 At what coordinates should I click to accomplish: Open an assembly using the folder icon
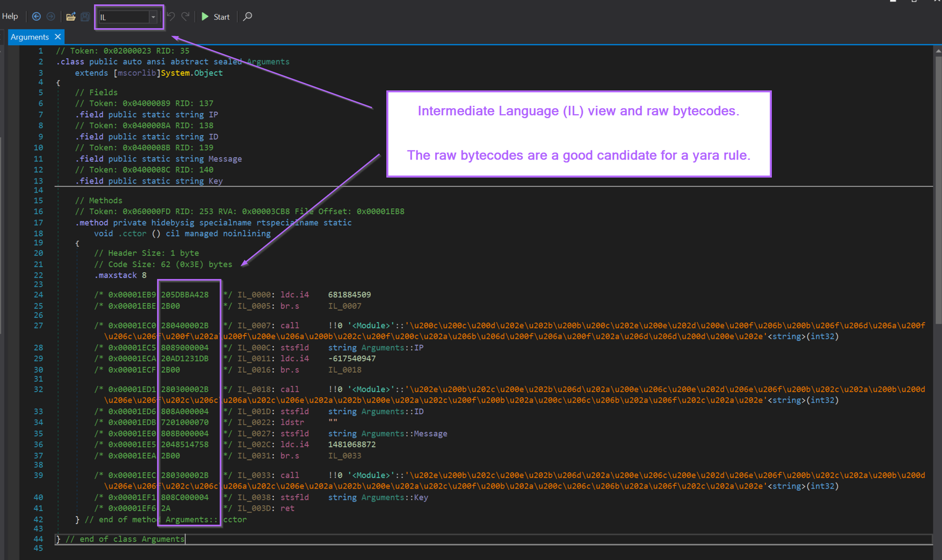(71, 16)
